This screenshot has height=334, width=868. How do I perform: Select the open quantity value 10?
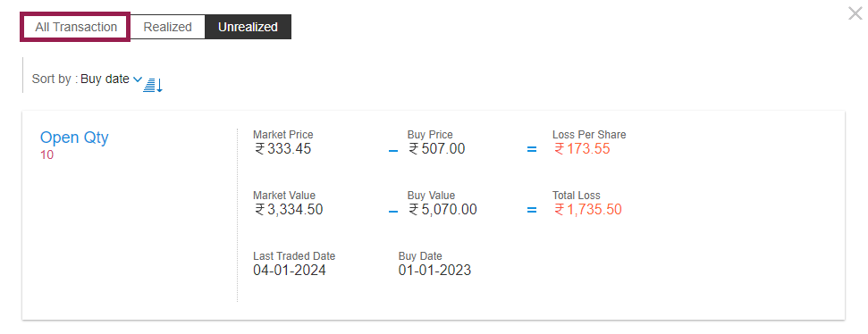pyautogui.click(x=47, y=154)
